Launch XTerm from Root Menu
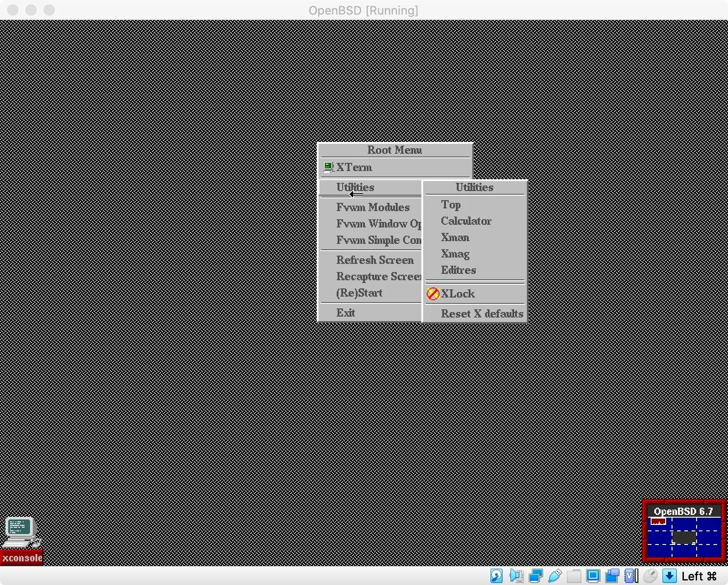 [x=395, y=167]
